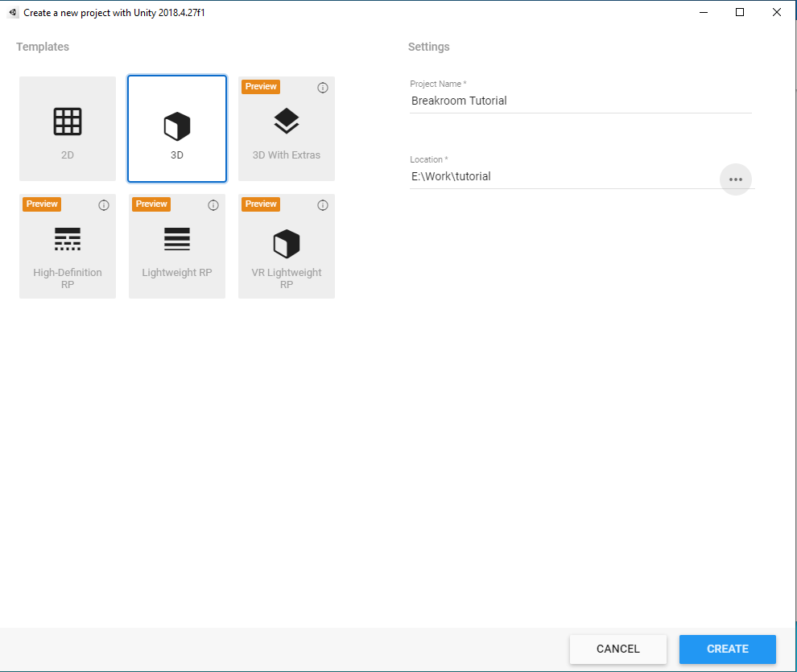Maximize the project creation window

pos(740,12)
